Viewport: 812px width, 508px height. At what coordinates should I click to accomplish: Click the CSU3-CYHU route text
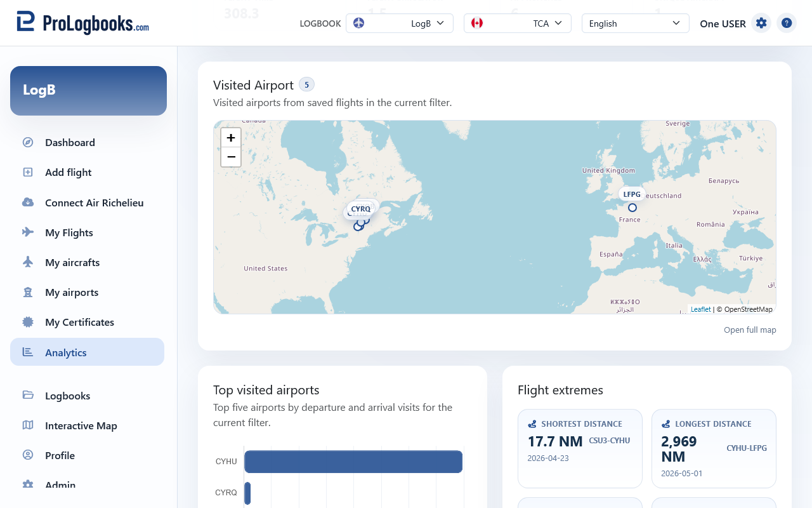(610, 441)
